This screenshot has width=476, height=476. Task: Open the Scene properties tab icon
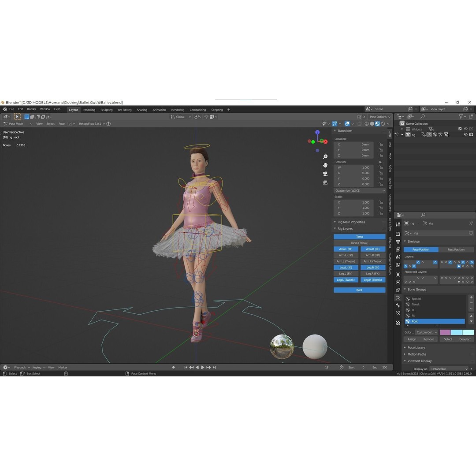(398, 257)
